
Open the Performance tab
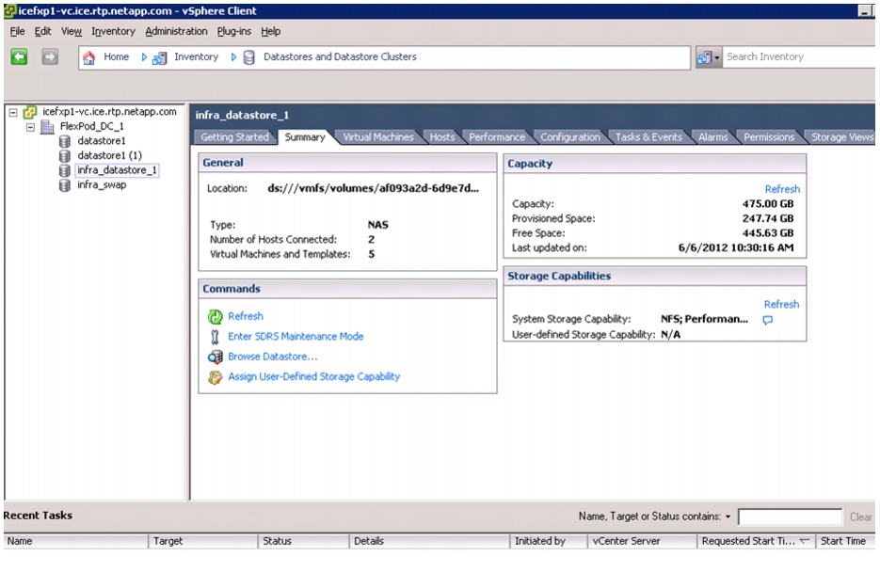pos(497,137)
